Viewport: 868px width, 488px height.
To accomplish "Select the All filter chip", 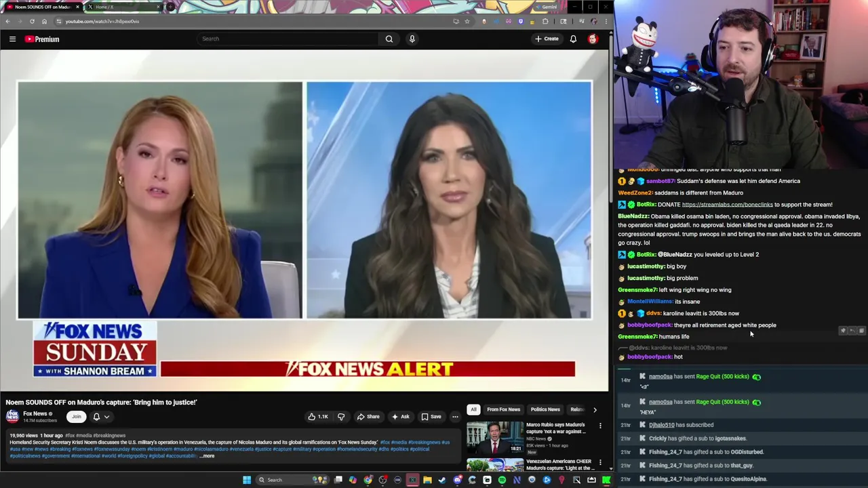I will [473, 409].
